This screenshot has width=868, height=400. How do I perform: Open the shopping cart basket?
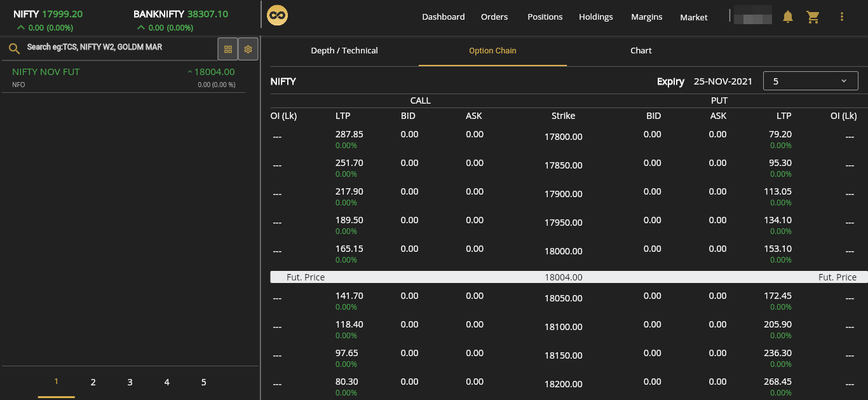tap(813, 17)
